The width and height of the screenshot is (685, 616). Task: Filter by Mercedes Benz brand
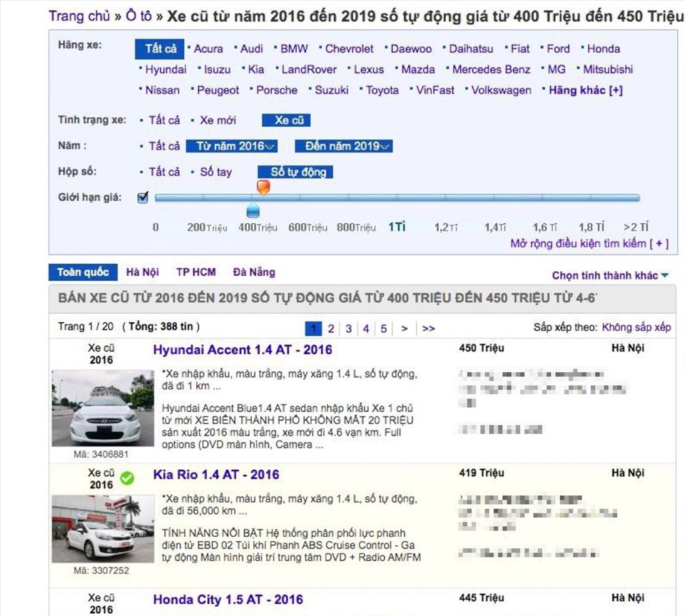[491, 69]
